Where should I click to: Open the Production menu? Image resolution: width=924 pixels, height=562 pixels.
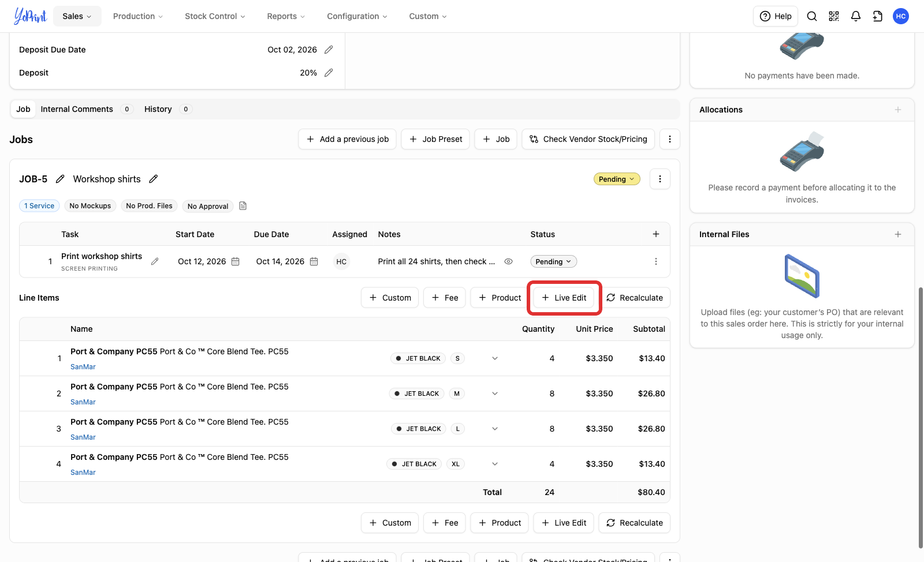click(x=138, y=16)
